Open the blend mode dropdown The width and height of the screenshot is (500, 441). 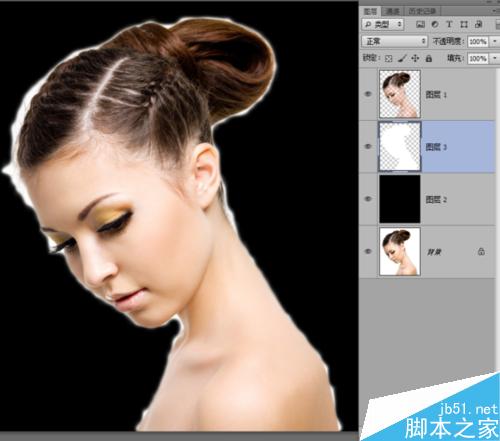(x=395, y=41)
